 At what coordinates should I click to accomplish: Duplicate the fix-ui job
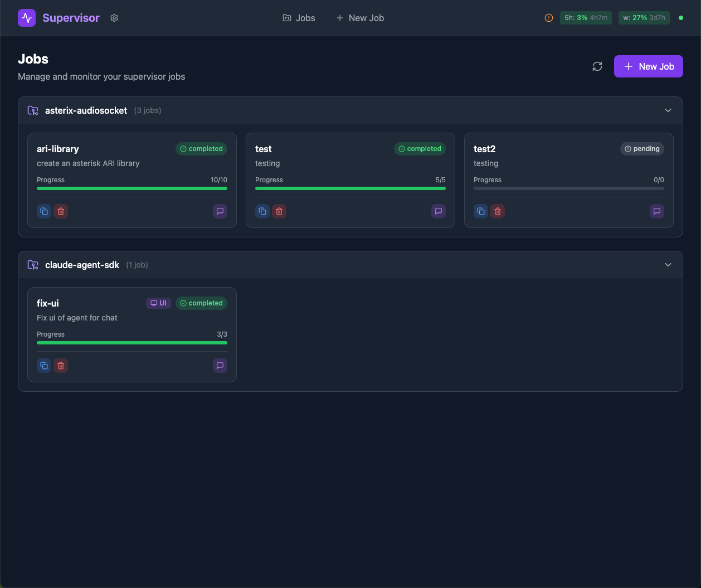[44, 366]
